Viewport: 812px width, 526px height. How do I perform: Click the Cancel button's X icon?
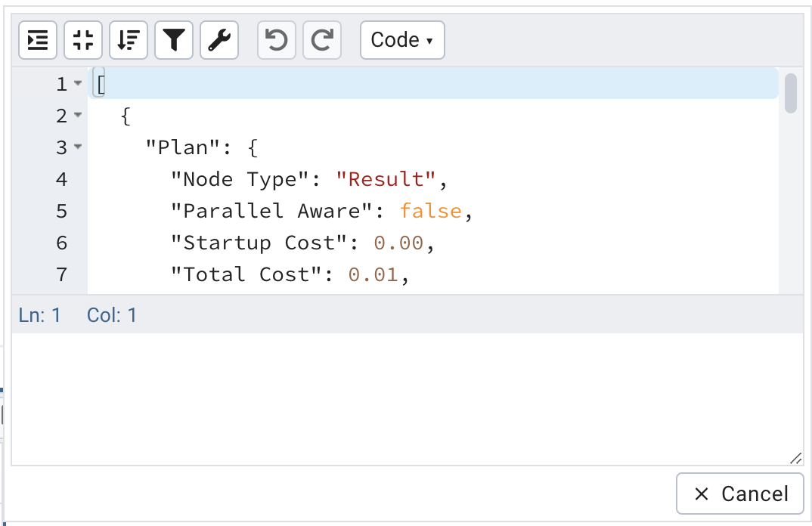click(700, 493)
